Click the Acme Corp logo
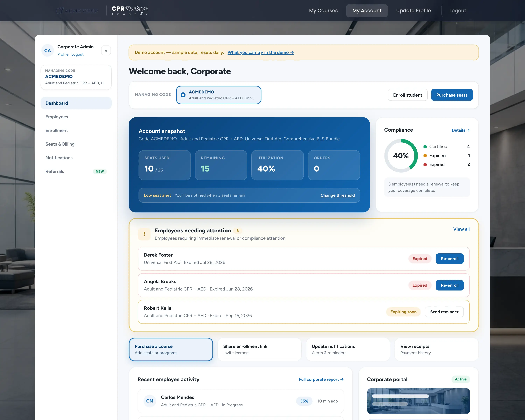The image size is (525, 420). click(77, 11)
